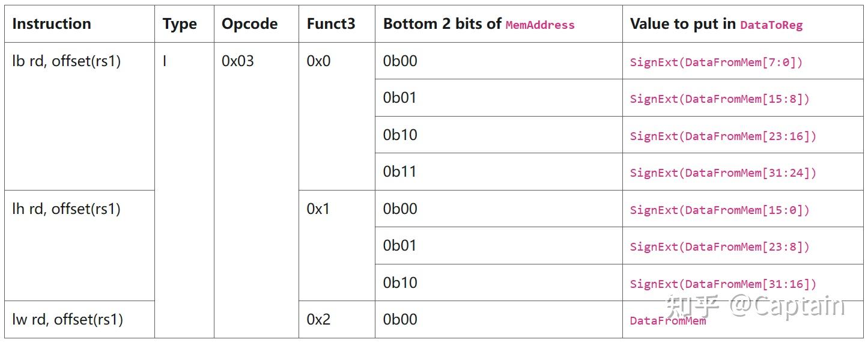Click SignExt(DataFromMem[15:8]) value
Screen dimensions: 868x345
[720, 99]
